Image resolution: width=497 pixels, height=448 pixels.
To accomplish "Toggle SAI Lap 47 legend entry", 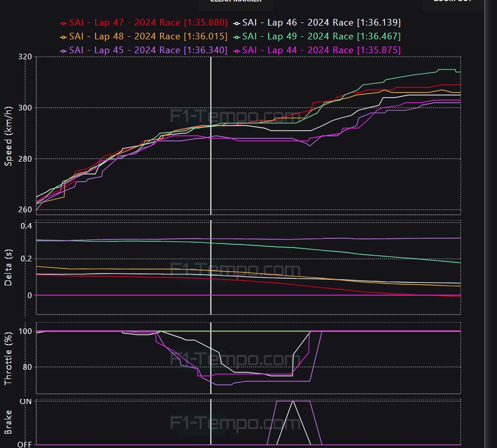I will [x=144, y=23].
